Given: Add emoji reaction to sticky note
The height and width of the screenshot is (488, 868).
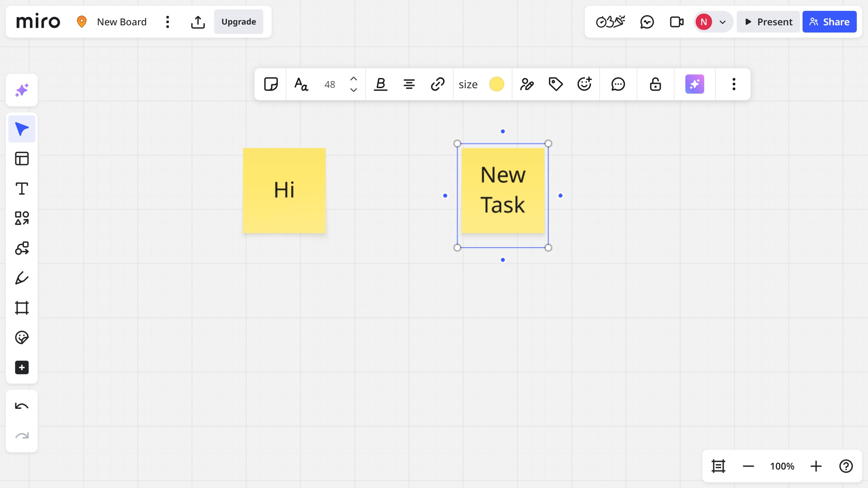Looking at the screenshot, I should pyautogui.click(x=584, y=84).
